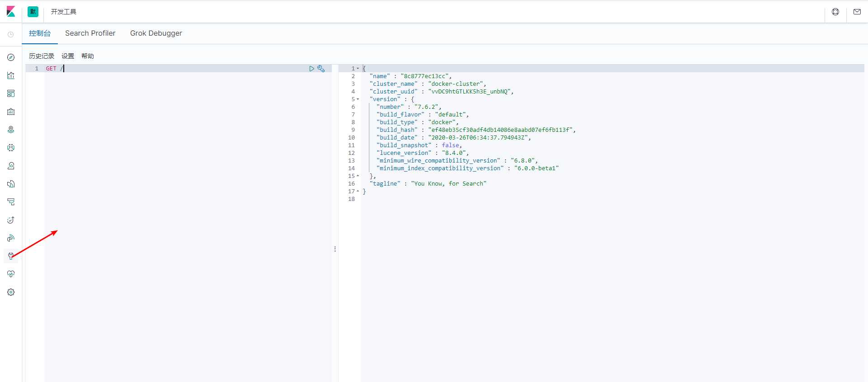Open Stack Monitoring heartbeat icon
The width and height of the screenshot is (868, 382).
point(11,274)
